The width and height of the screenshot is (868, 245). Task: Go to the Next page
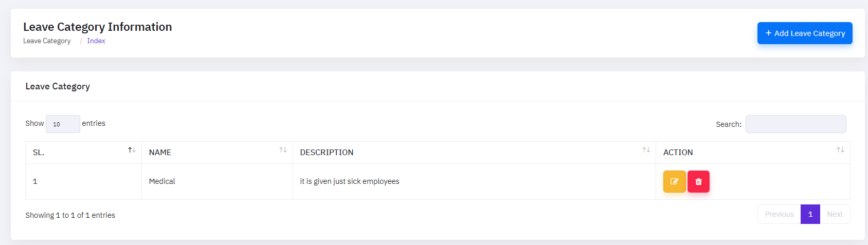[x=835, y=214]
